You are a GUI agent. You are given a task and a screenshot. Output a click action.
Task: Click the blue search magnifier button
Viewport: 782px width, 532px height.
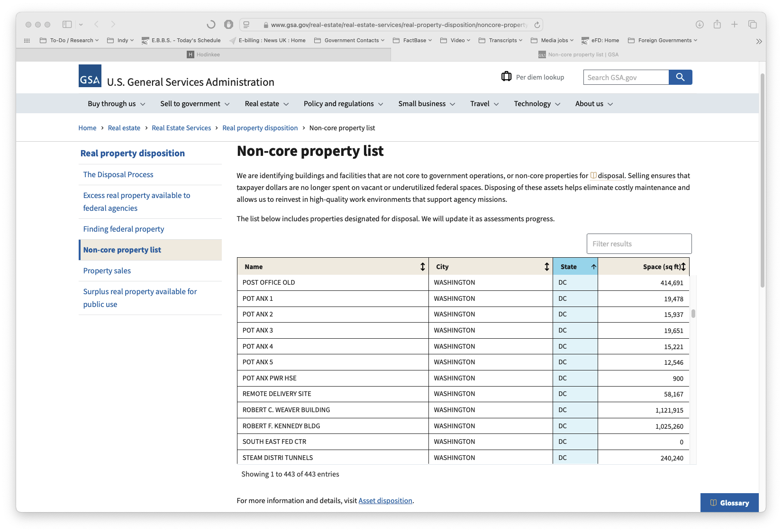click(x=680, y=77)
